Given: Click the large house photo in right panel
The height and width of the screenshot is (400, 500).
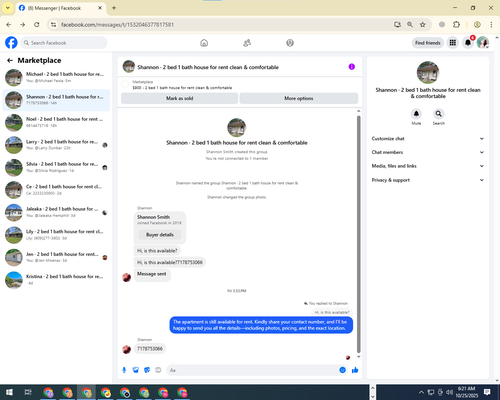Looking at the screenshot, I should pyautogui.click(x=428, y=72).
